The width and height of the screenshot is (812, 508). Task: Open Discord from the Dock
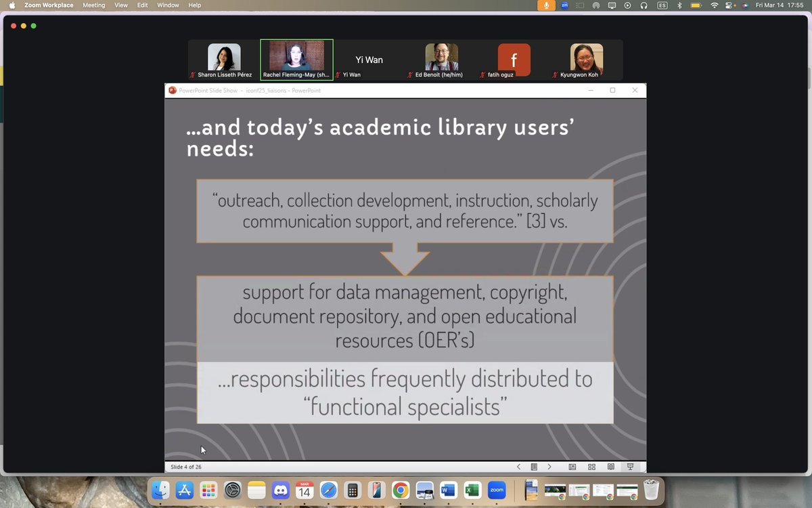click(x=281, y=490)
